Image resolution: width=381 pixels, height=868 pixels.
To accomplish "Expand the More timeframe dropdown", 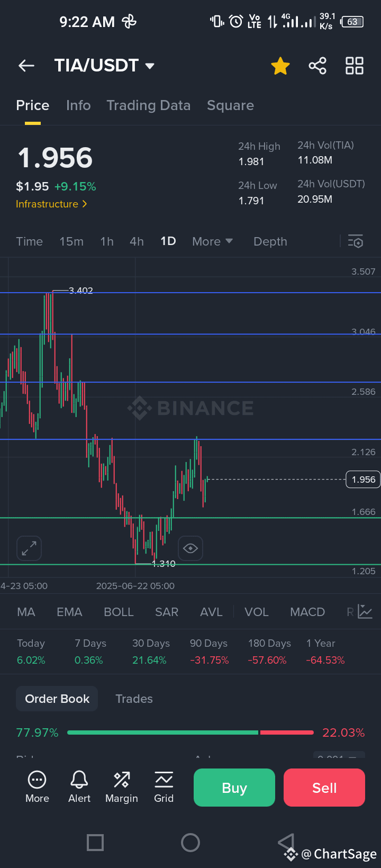I will (213, 241).
